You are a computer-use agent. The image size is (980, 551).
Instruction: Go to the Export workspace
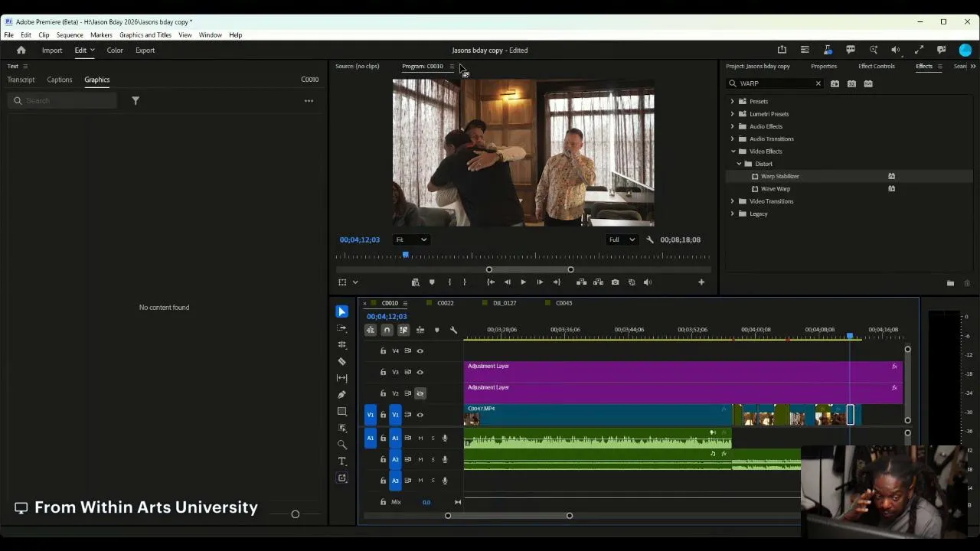tap(145, 51)
